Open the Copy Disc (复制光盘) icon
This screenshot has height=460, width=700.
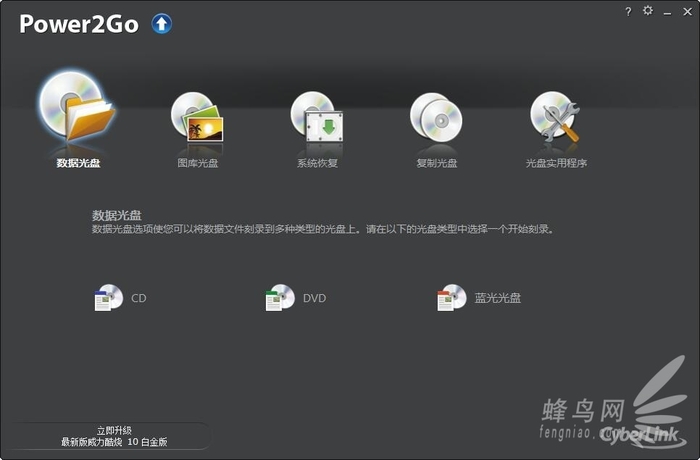(436, 117)
